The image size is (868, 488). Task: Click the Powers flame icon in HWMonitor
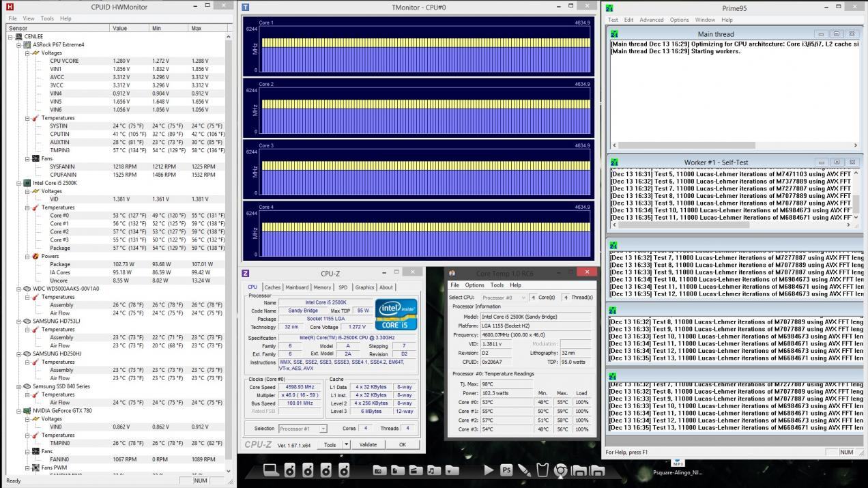click(x=35, y=256)
